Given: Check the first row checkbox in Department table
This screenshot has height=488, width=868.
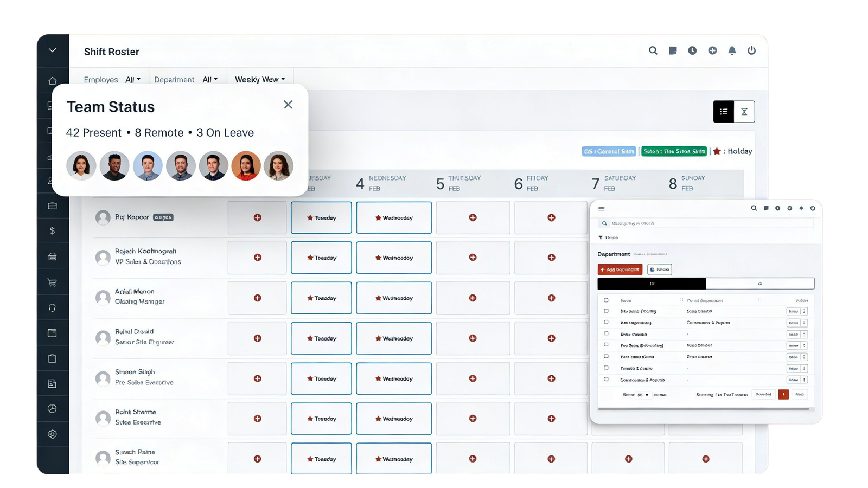Looking at the screenshot, I should pos(606,311).
